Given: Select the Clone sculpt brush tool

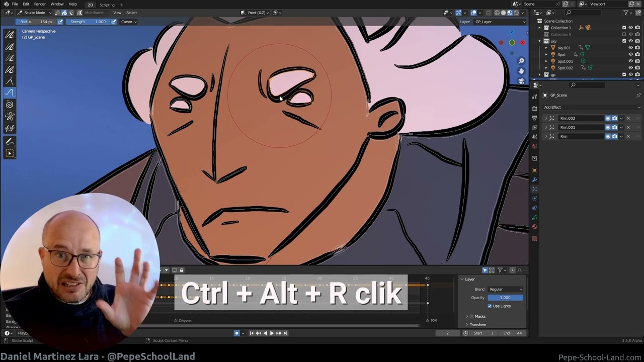Looking at the screenshot, I should point(10,128).
